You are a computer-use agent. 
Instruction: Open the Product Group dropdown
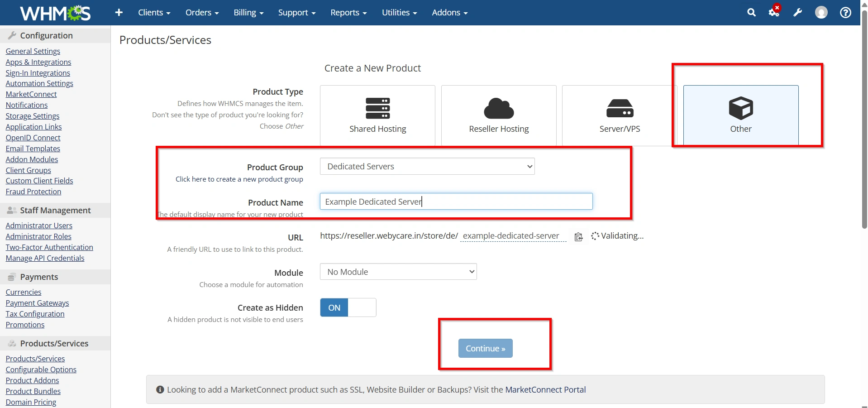point(427,166)
